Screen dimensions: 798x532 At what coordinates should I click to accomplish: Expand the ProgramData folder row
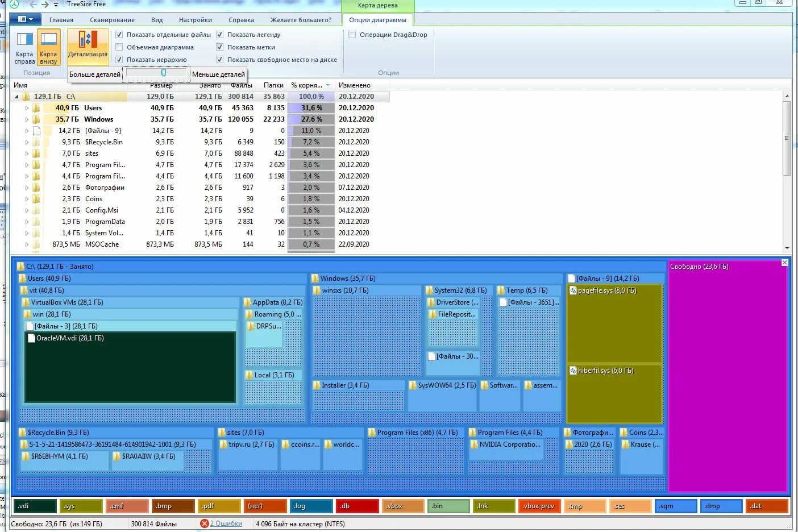pyautogui.click(x=26, y=222)
